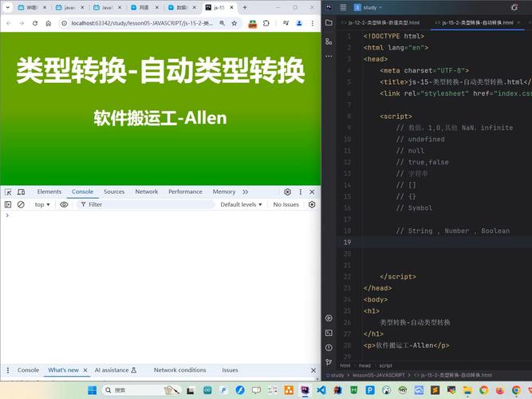
Task: Toggle the console sidebar
Action: click(x=8, y=204)
